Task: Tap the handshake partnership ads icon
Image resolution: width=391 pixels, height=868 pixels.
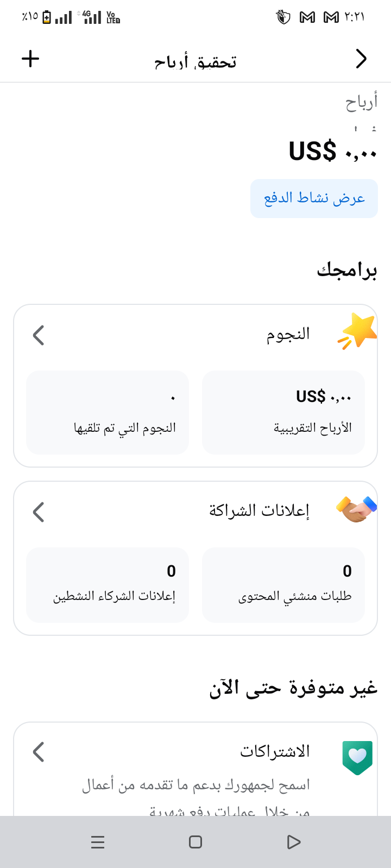Action: coord(356,510)
